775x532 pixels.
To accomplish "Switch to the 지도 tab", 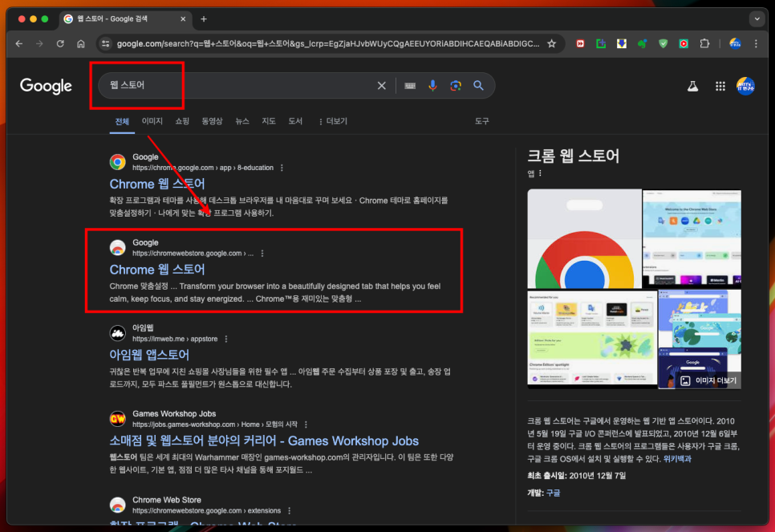I will coord(269,121).
